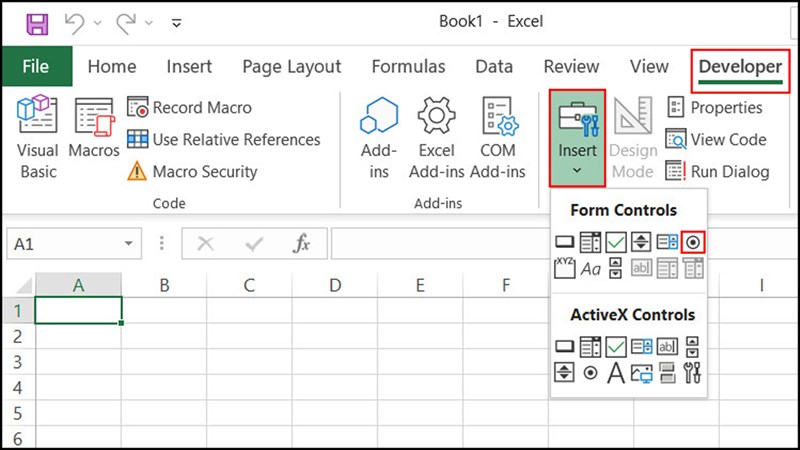Screen dimensions: 800x450
Task: Click Run Dialog
Action: (717, 171)
